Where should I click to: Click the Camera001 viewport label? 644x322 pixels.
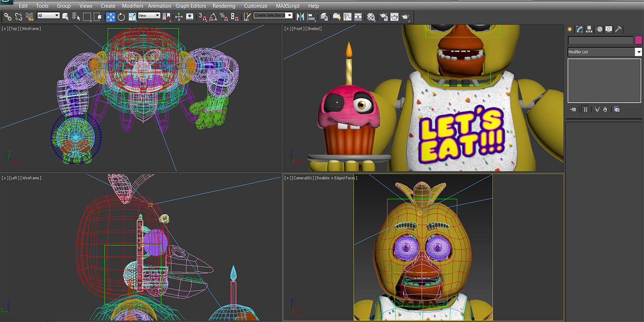(303, 178)
